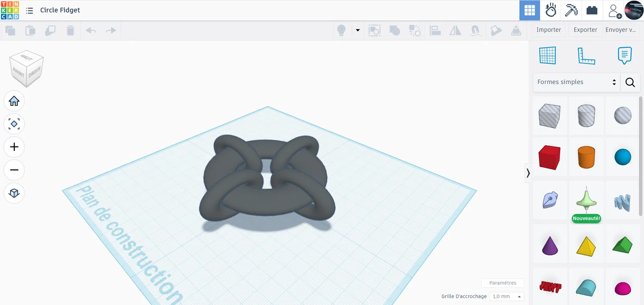Image resolution: width=644 pixels, height=305 pixels.
Task: Collapse the shapes panel chevron
Action: 528,173
